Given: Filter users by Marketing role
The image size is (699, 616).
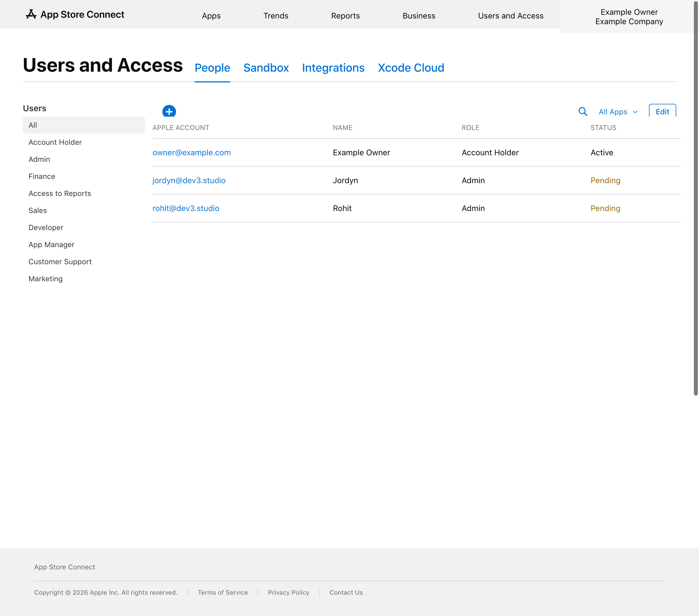Looking at the screenshot, I should click(46, 279).
